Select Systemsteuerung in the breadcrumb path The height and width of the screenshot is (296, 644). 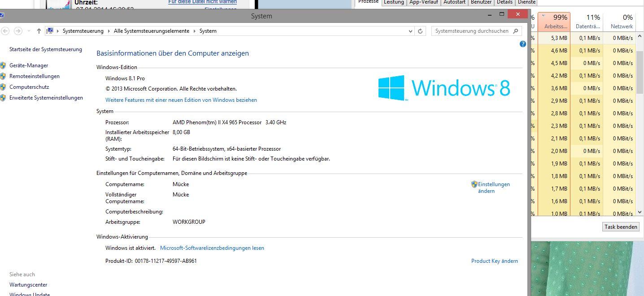coord(83,31)
